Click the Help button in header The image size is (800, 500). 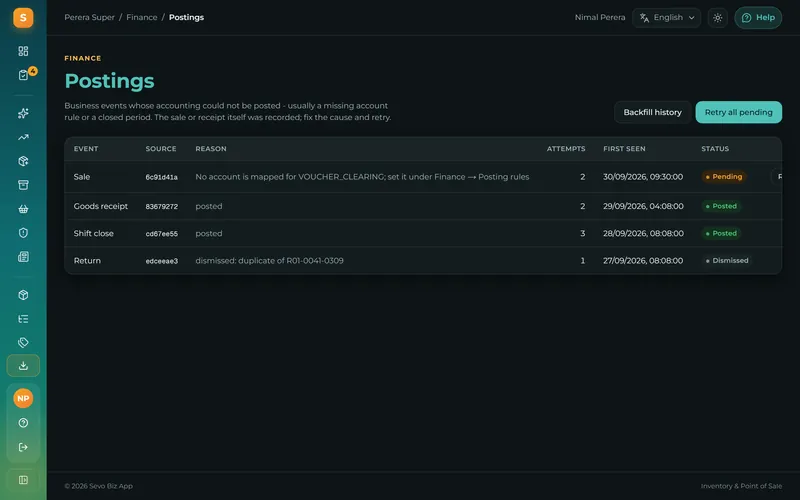click(x=758, y=18)
